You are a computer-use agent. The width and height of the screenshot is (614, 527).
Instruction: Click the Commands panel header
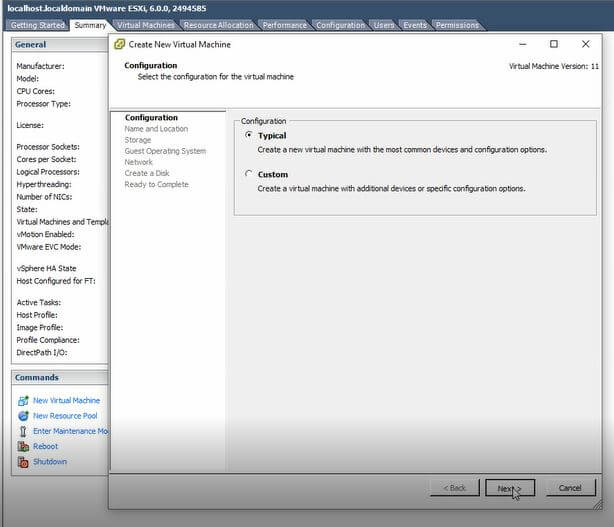click(60, 377)
